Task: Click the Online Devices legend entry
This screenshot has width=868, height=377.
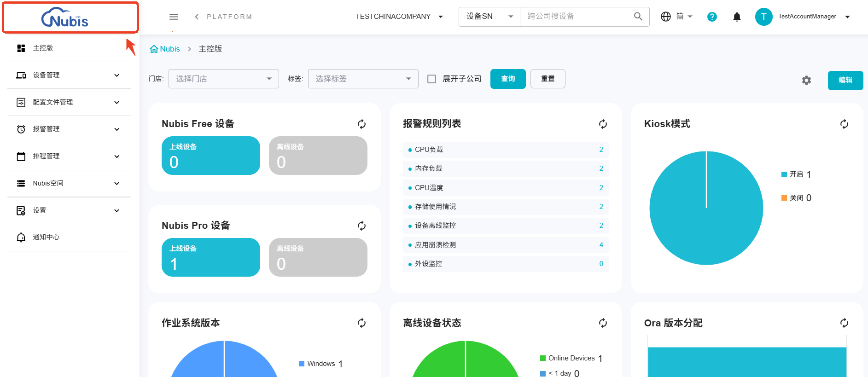Action: click(x=571, y=358)
